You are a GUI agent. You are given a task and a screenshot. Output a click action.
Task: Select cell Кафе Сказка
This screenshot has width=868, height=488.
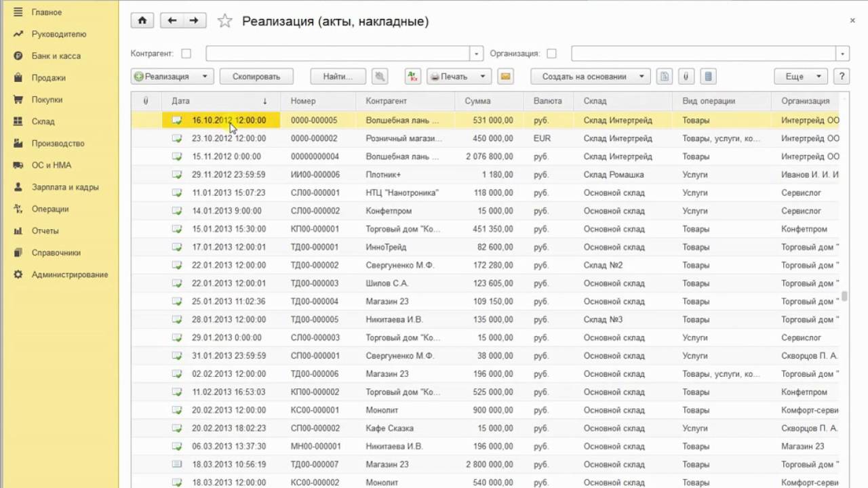click(x=405, y=428)
